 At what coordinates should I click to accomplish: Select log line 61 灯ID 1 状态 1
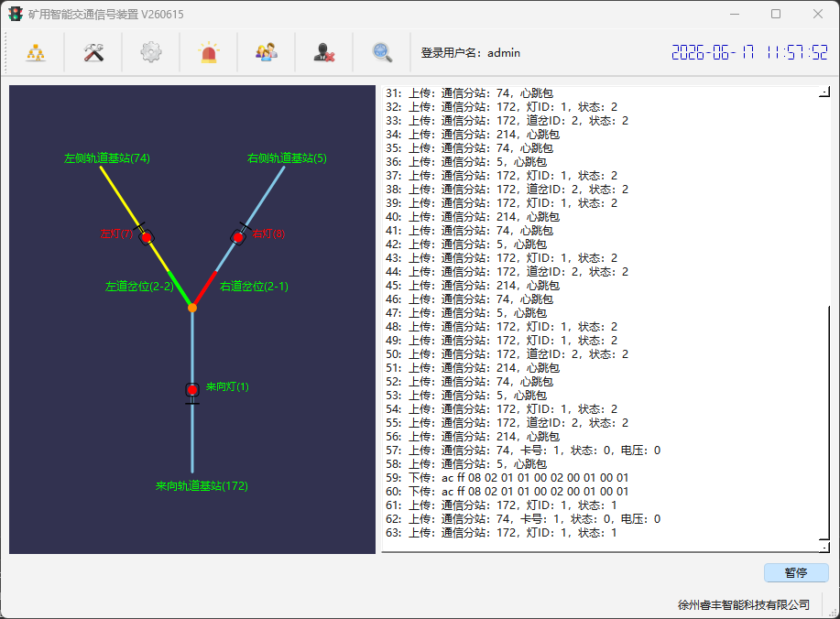point(501,505)
